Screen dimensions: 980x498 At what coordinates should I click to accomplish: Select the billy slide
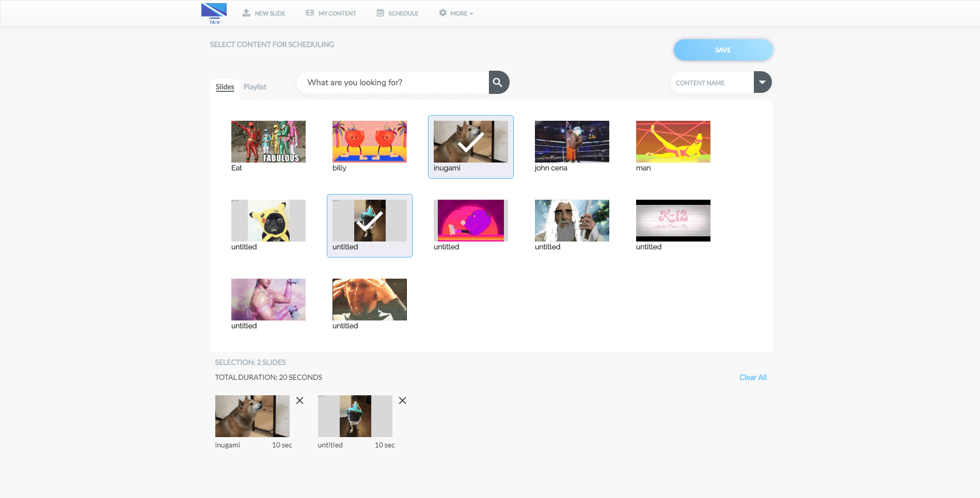click(369, 142)
